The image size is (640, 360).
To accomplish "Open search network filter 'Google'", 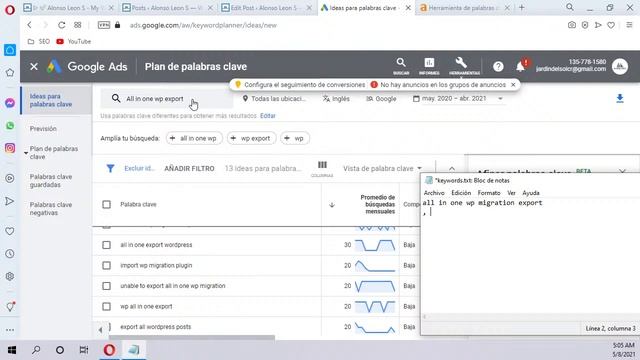I will click(381, 99).
